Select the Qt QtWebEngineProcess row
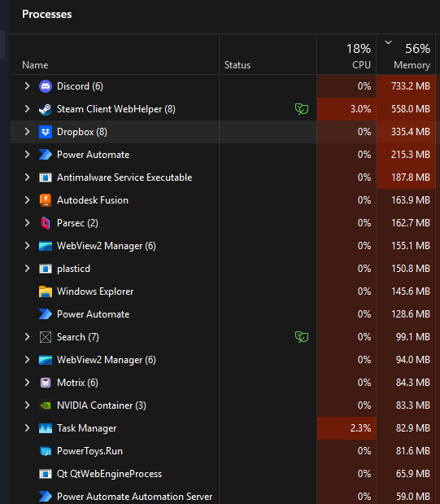This screenshot has height=504, width=440. (222, 474)
